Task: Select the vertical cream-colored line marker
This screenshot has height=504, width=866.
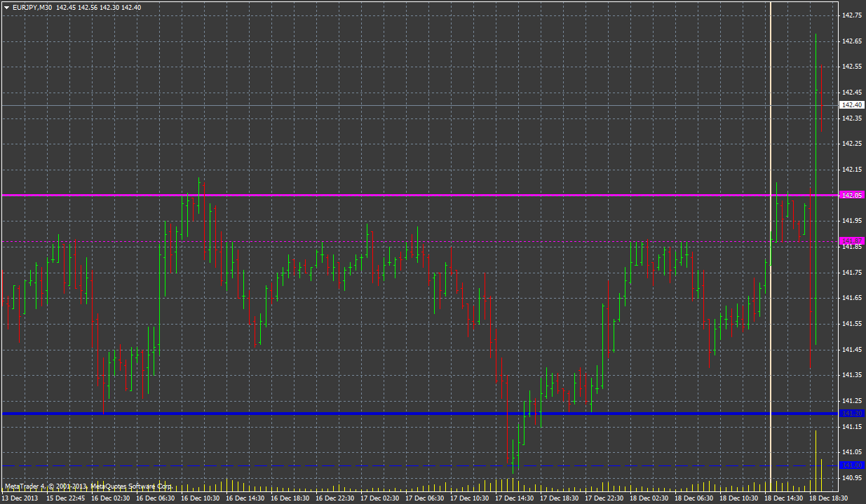Action: click(x=771, y=245)
